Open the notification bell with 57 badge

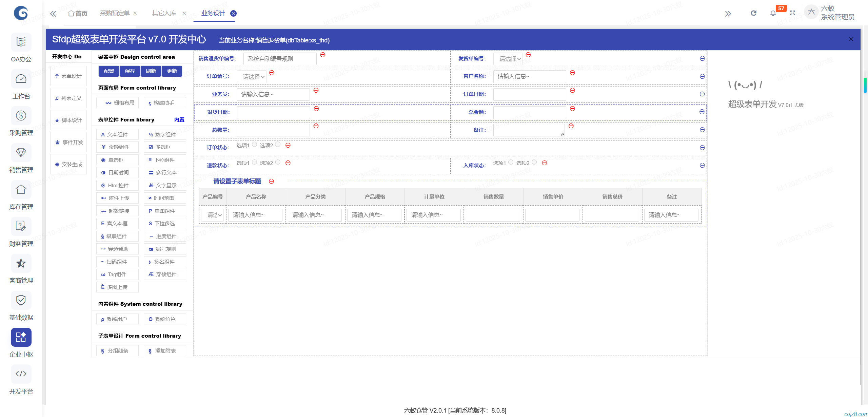point(773,13)
